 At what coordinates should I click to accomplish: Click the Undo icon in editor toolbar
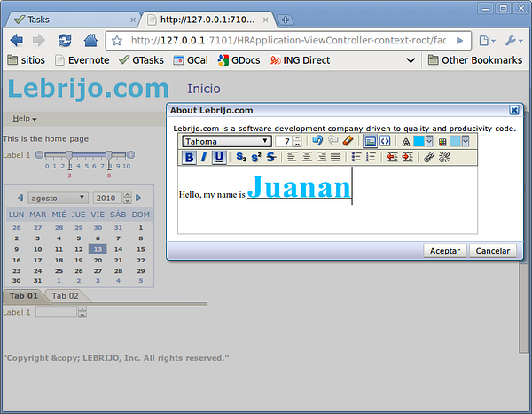point(317,141)
